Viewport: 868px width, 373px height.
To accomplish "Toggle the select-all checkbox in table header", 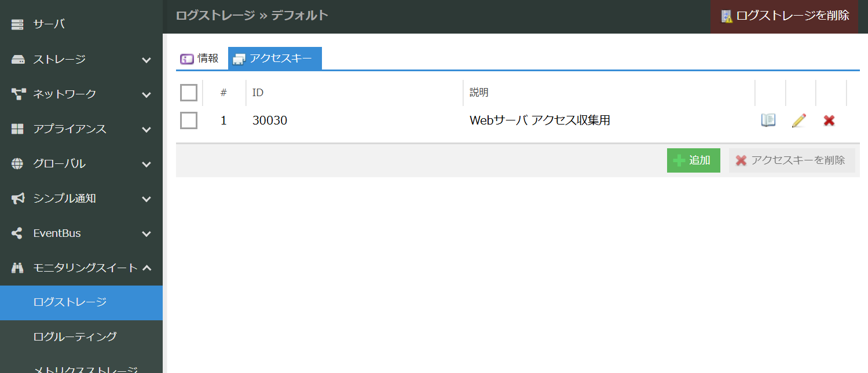I will [189, 93].
